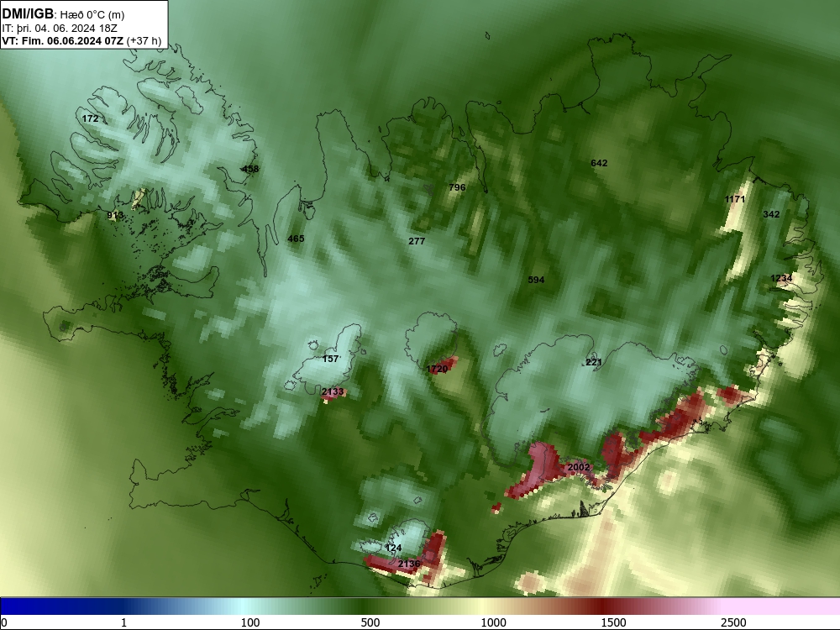Click the legend label 500
This screenshot has height=630, width=840.
(x=370, y=622)
